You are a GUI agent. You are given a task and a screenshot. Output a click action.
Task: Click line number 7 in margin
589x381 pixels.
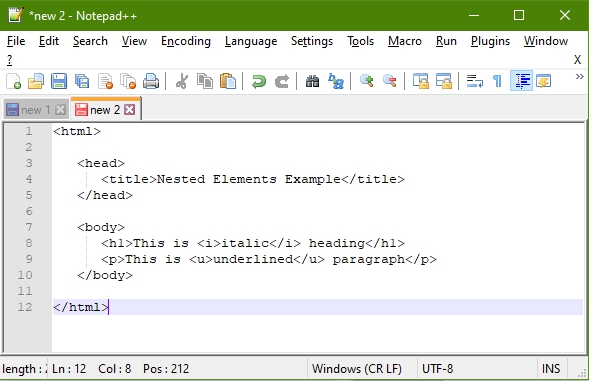(x=29, y=227)
